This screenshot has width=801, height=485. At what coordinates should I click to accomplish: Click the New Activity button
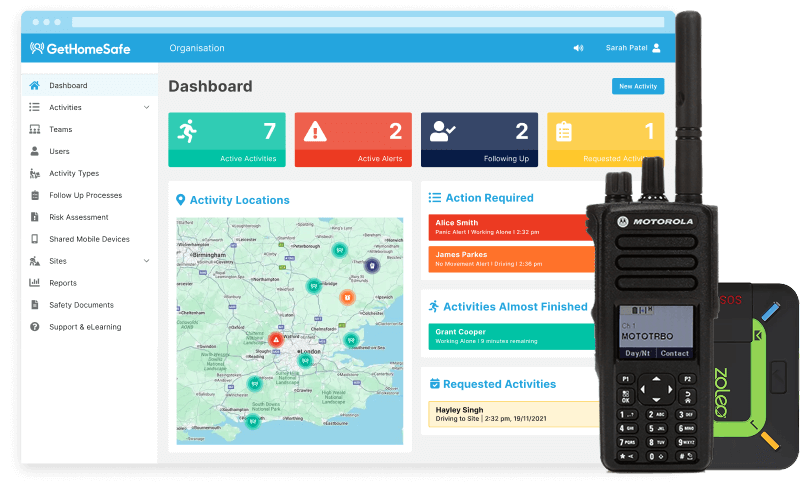pyautogui.click(x=637, y=87)
